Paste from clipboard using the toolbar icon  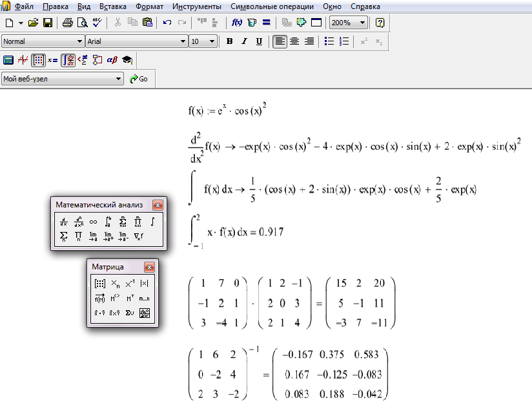pyautogui.click(x=147, y=23)
